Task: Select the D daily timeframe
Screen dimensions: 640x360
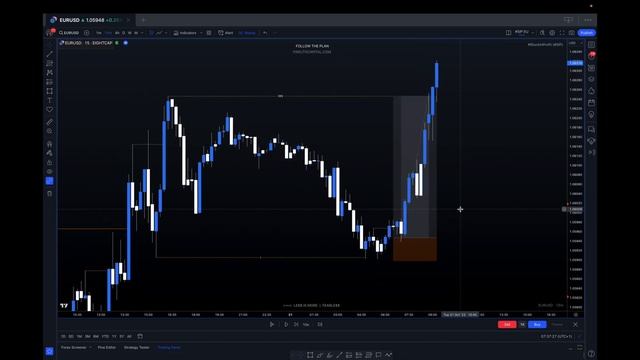Action: [123, 33]
